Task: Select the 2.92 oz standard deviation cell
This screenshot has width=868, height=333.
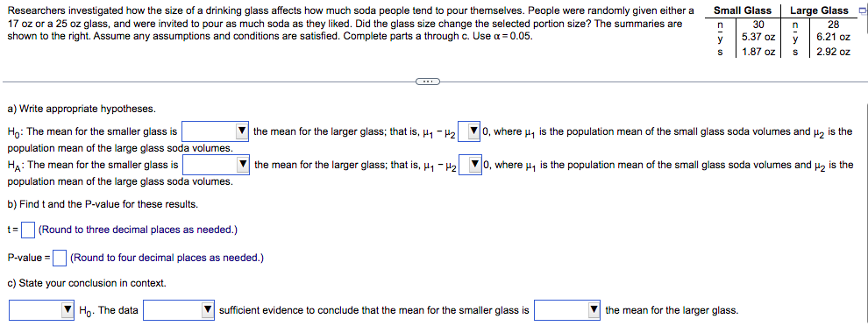Action: pyautogui.click(x=833, y=52)
